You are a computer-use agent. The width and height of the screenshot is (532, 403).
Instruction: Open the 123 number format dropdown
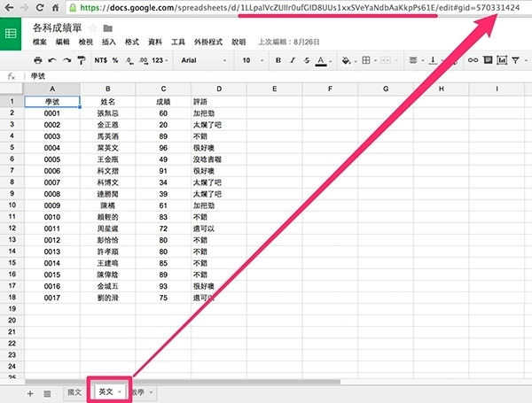(x=160, y=60)
